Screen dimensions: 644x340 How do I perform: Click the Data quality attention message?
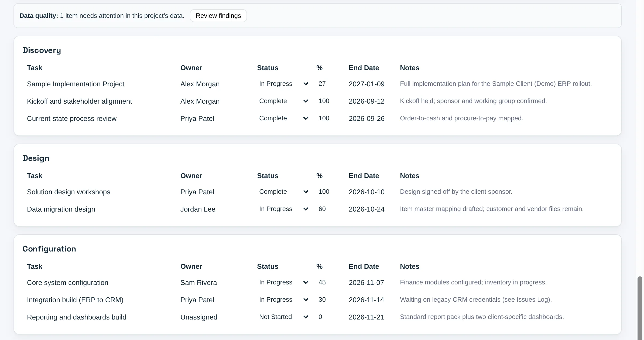click(x=102, y=16)
